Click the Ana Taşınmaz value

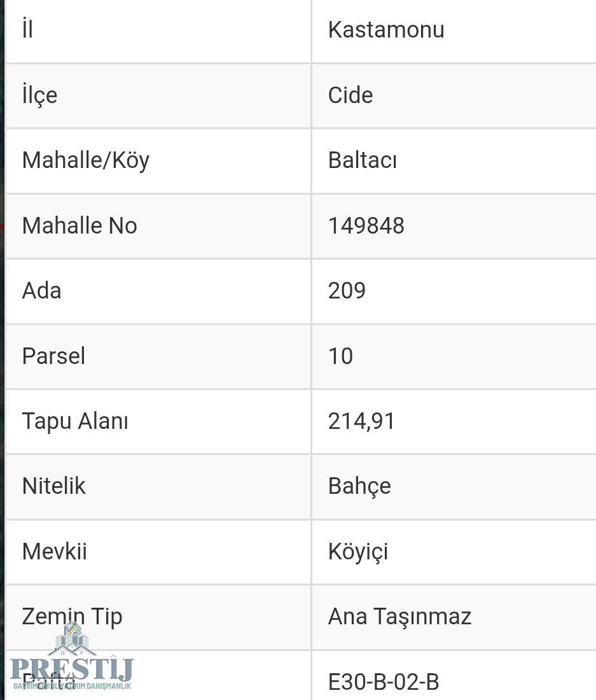(399, 617)
